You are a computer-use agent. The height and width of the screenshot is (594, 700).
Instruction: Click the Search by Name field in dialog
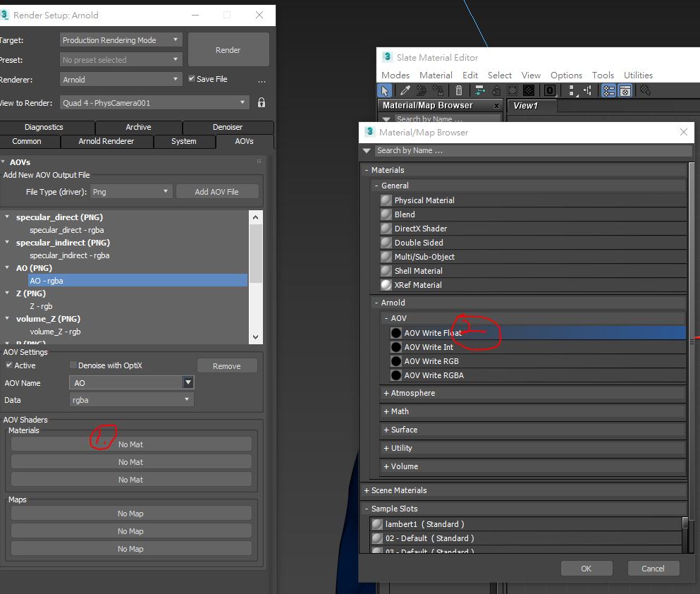(x=529, y=150)
